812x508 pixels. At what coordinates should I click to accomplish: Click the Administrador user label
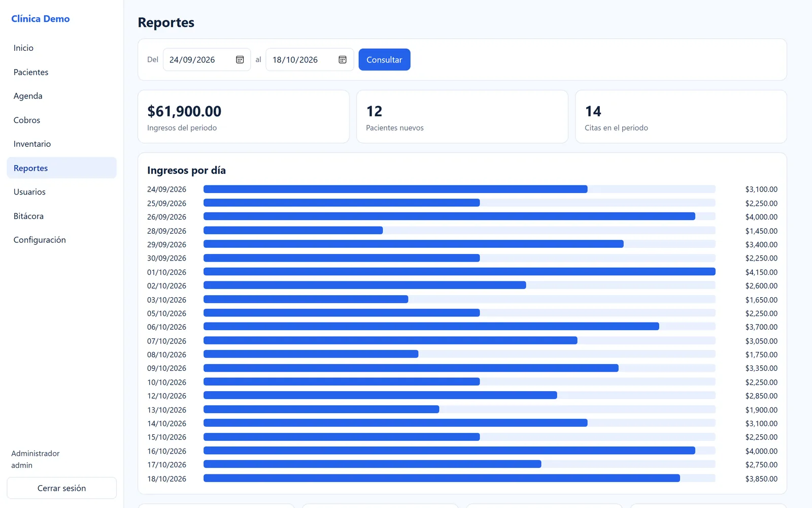(x=36, y=453)
